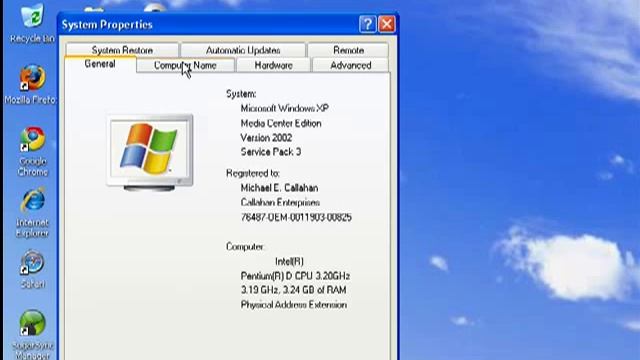The height and width of the screenshot is (360, 640).
Task: Click the "Physical Address Extension" text
Action: pos(294,305)
